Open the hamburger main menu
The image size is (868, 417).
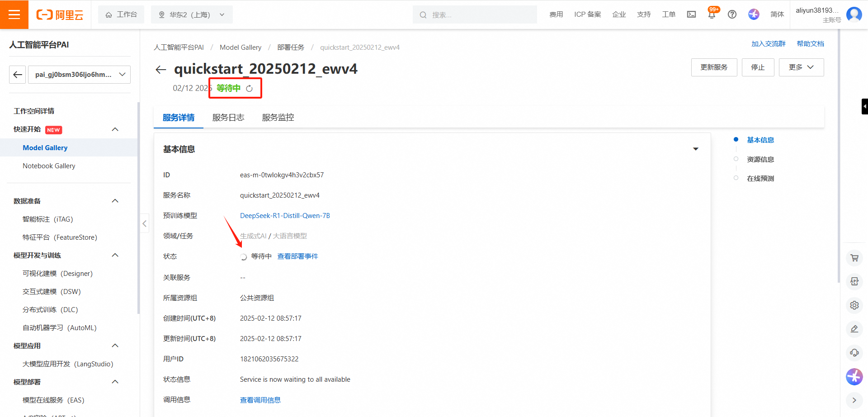[x=14, y=14]
